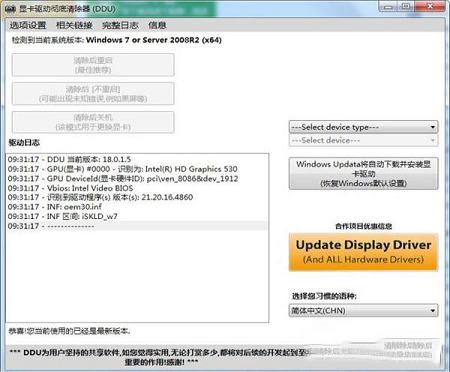This screenshot has height=372, width=450.
Task: Click the 驱动日志 heading
Action: 24,143
